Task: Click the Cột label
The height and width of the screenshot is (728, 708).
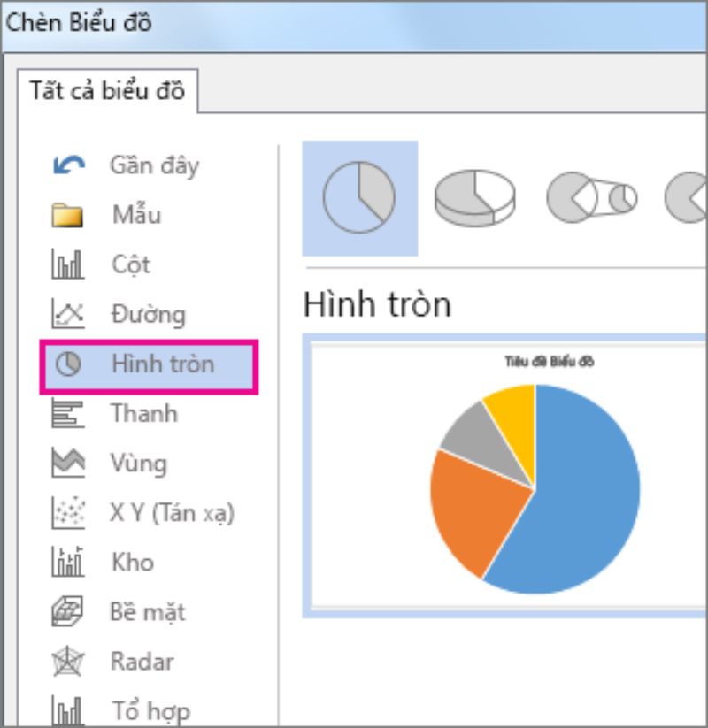Action: point(131,264)
